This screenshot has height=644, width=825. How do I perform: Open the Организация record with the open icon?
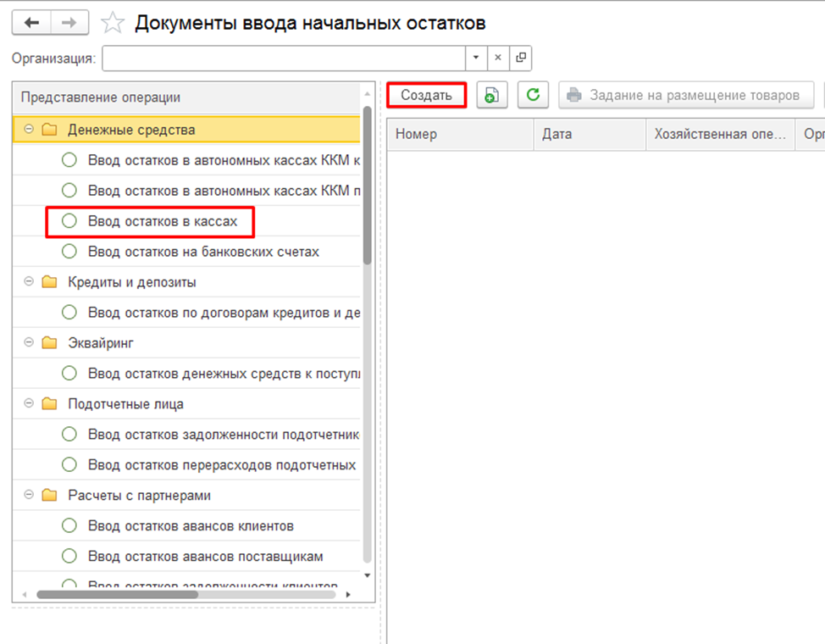(x=520, y=58)
